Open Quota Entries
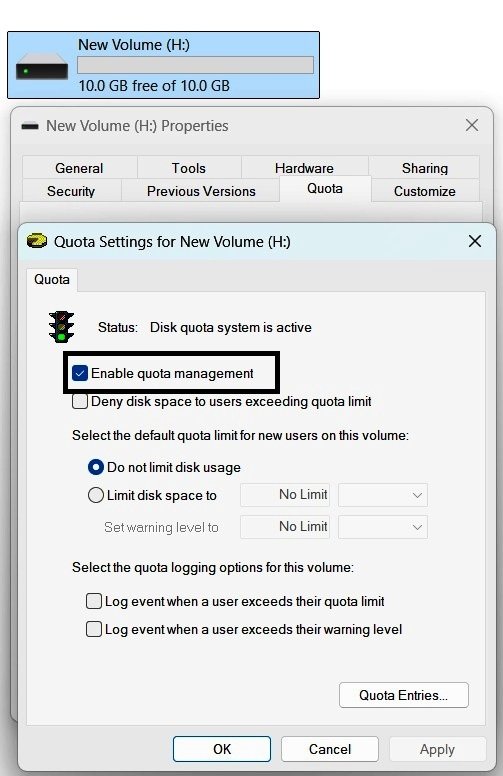503x776 pixels. 403,695
